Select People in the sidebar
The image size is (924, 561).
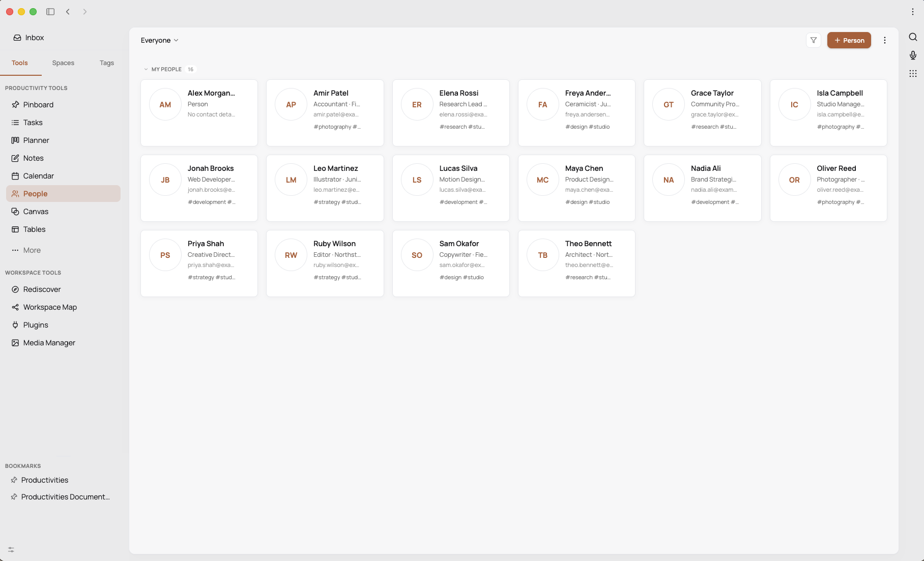[x=63, y=194]
